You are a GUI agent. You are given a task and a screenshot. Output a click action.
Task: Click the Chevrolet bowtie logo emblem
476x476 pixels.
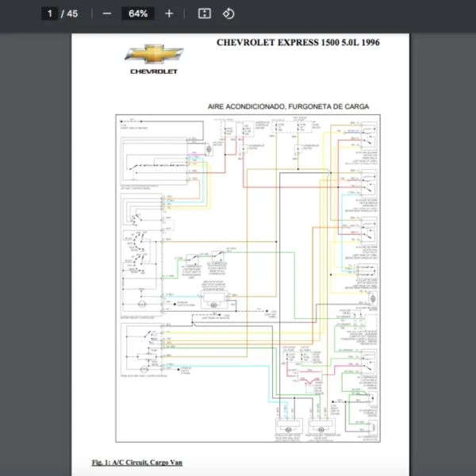pyautogui.click(x=154, y=54)
